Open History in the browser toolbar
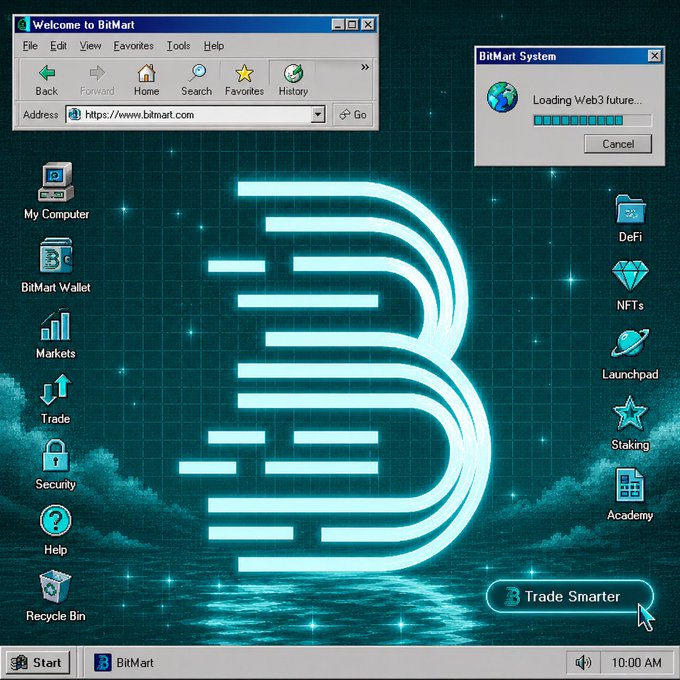This screenshot has width=680, height=680. 293,80
